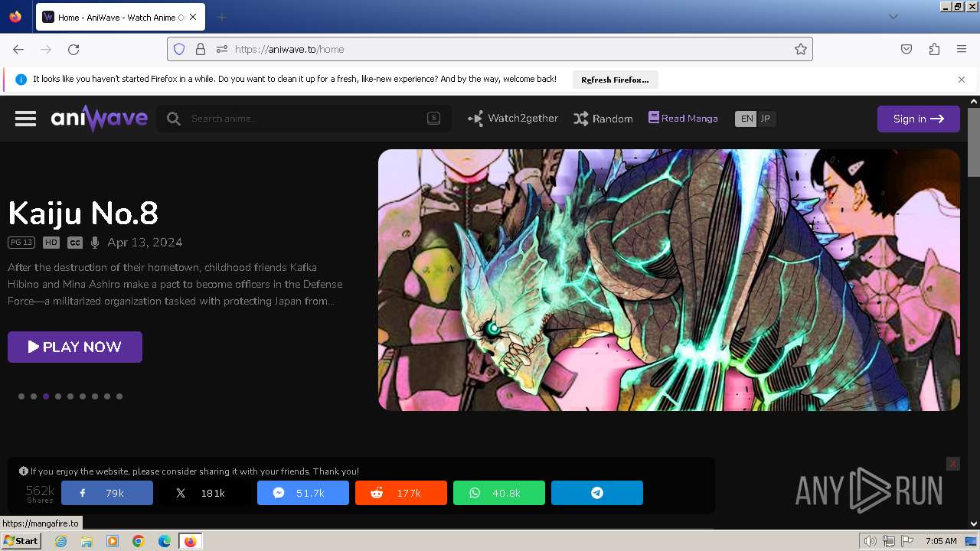Go back in Firefox
The width and height of the screenshot is (980, 551).
18,49
